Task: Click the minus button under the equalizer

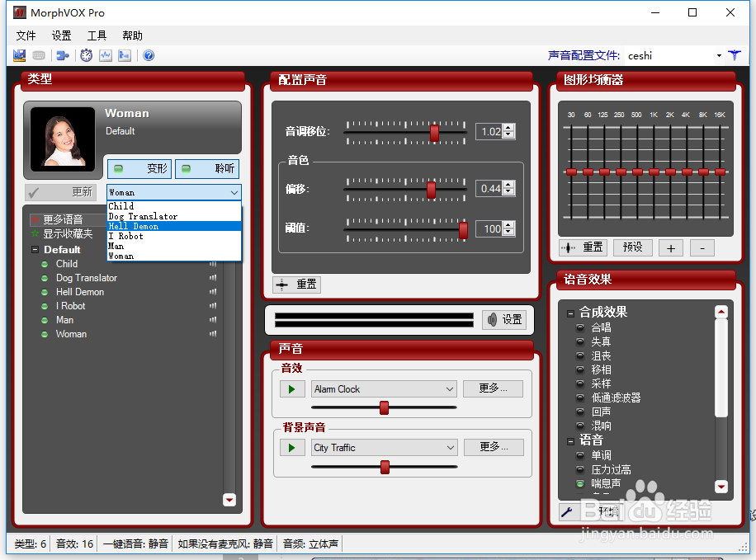Action: point(702,248)
